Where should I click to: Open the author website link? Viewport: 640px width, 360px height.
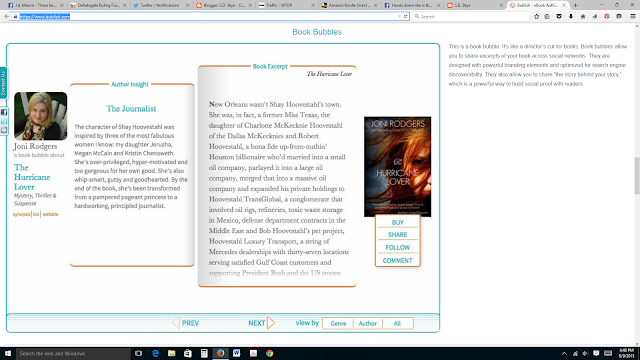(x=51, y=214)
